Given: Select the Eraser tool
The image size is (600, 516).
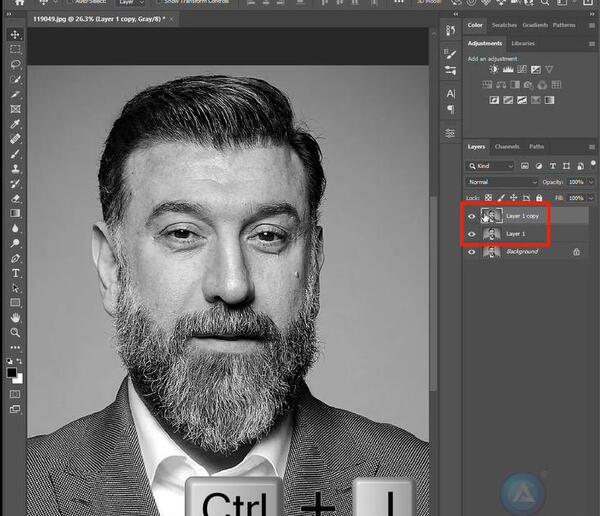Looking at the screenshot, I should [x=15, y=199].
